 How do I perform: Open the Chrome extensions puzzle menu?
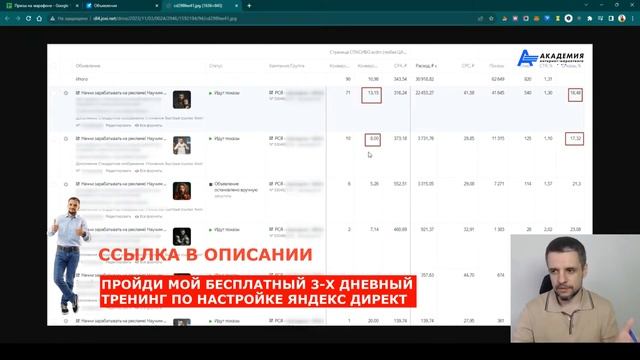(590, 18)
